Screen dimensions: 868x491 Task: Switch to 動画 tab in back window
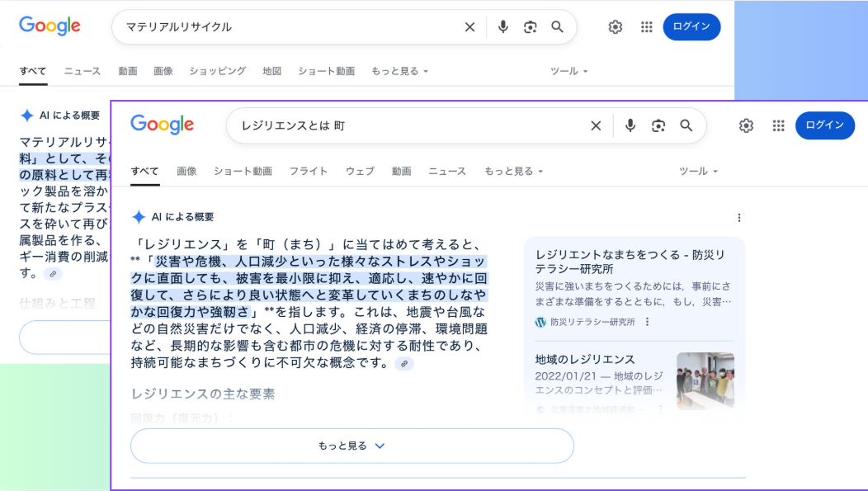[x=128, y=71]
